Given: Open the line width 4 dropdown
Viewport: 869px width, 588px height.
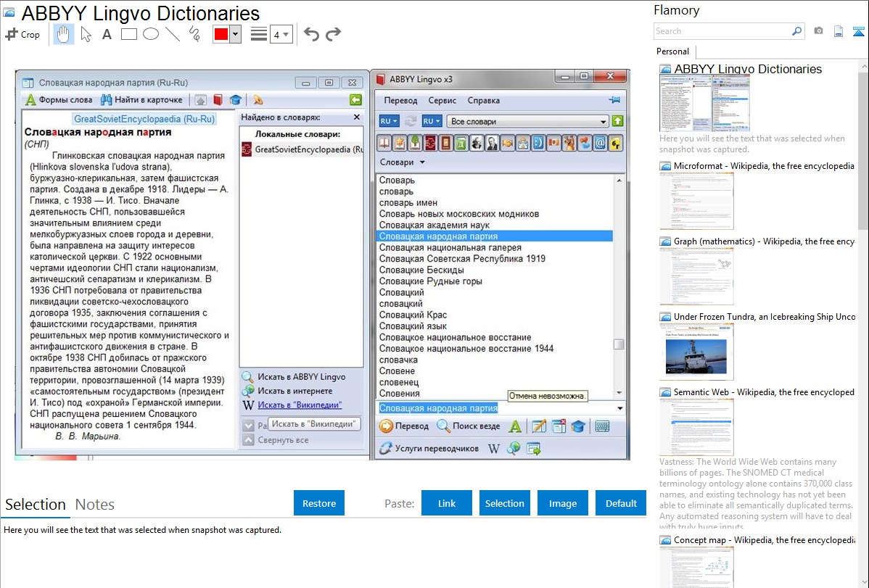Looking at the screenshot, I should point(281,34).
